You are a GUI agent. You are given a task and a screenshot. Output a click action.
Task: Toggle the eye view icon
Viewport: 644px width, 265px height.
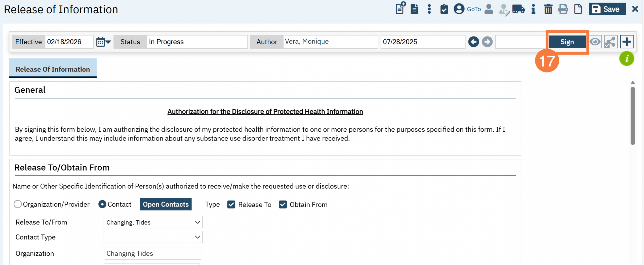pyautogui.click(x=595, y=42)
